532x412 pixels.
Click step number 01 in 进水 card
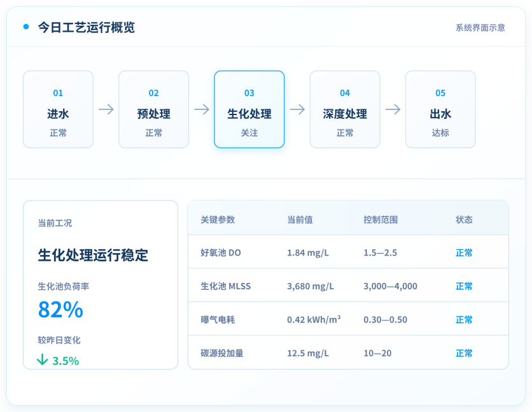tap(58, 93)
